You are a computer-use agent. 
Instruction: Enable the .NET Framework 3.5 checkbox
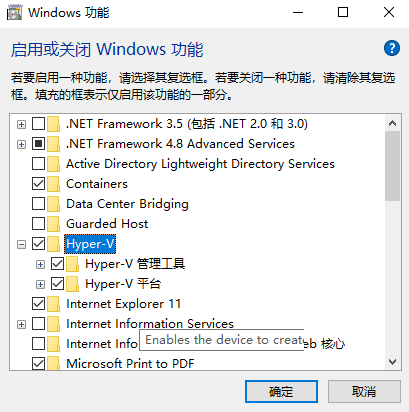click(x=38, y=124)
